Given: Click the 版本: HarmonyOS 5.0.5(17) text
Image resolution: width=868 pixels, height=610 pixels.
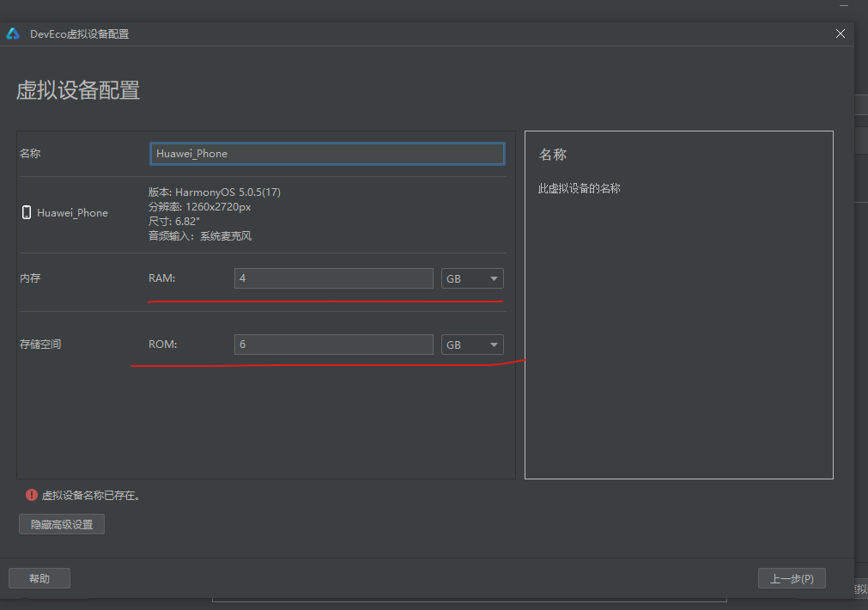Looking at the screenshot, I should click(x=215, y=192).
